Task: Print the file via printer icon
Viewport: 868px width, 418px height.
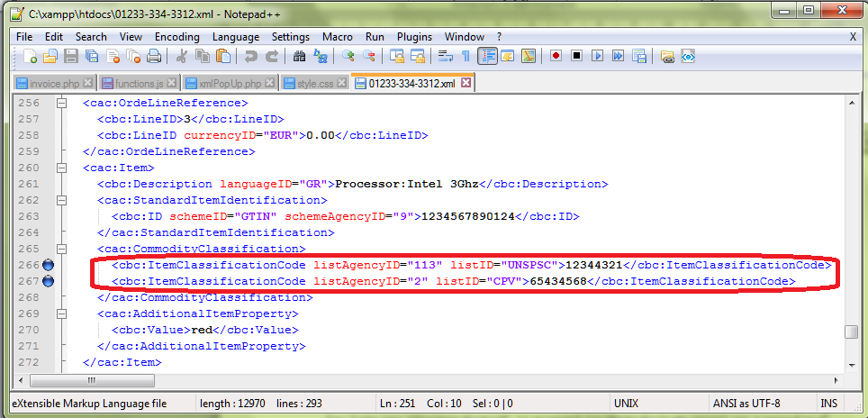Action: click(154, 56)
